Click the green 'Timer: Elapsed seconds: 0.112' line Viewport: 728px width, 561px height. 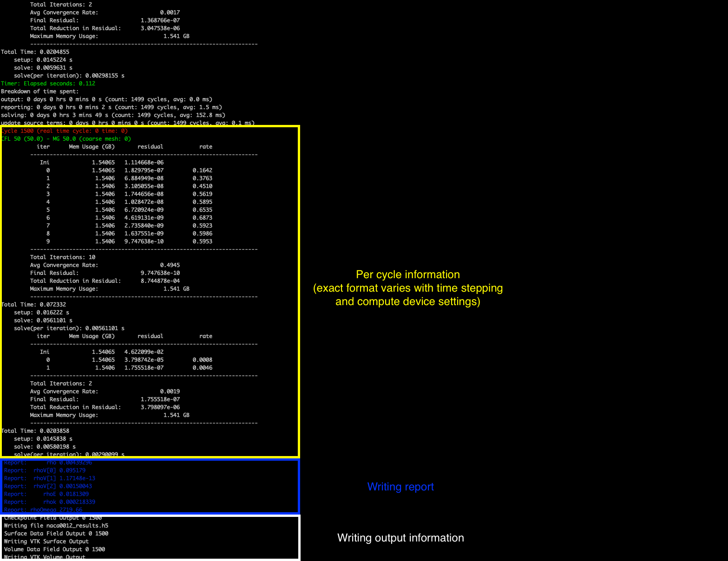(48, 84)
